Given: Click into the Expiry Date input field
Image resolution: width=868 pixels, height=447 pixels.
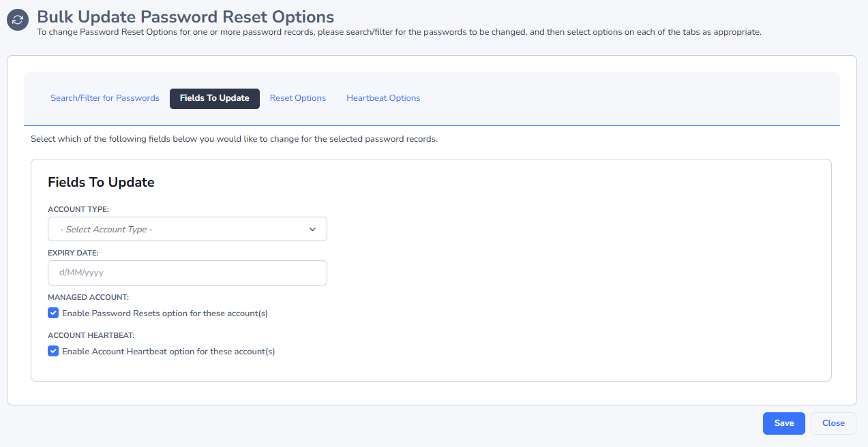Looking at the screenshot, I should click(x=187, y=273).
